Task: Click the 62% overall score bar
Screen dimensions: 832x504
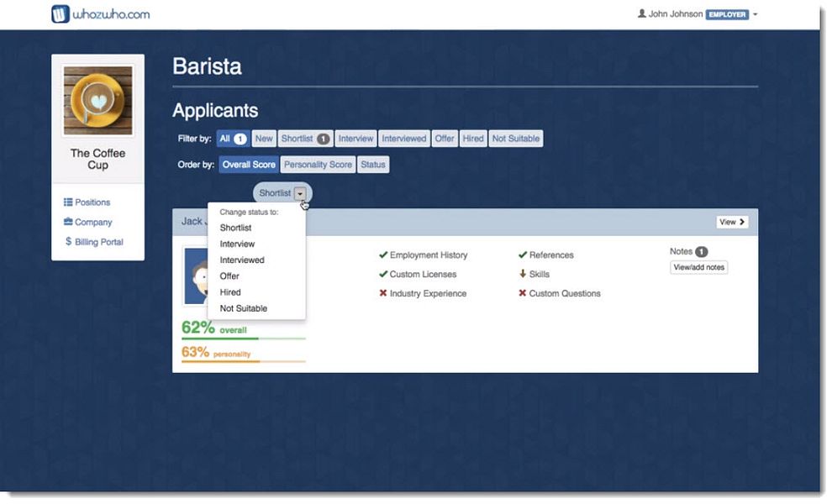Action: (244, 339)
